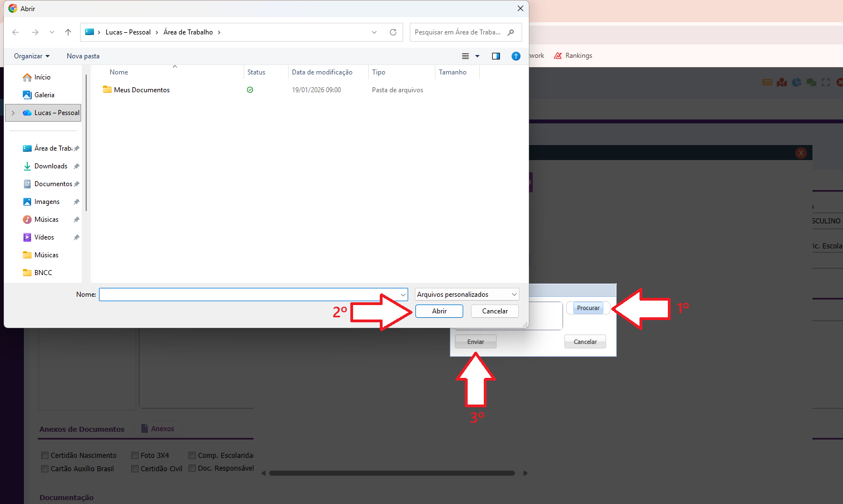Viewport: 843px width, 504px height.
Task: Select the Meus Documentos folder
Action: pos(141,90)
